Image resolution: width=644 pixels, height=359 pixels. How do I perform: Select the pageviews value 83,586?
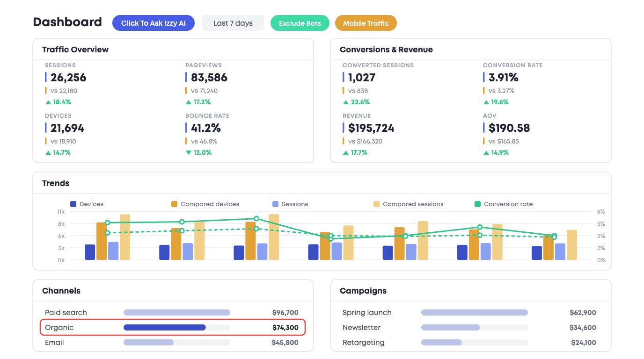coord(209,78)
